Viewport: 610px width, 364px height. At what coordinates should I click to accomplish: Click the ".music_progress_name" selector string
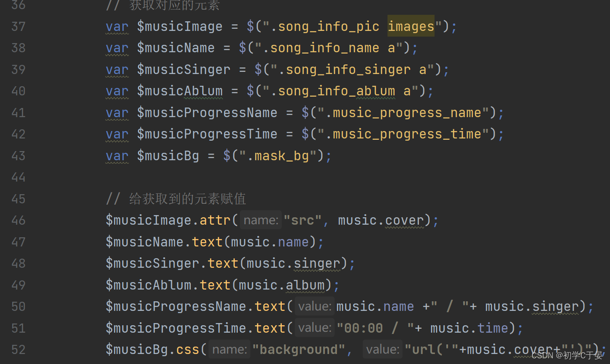pos(403,113)
